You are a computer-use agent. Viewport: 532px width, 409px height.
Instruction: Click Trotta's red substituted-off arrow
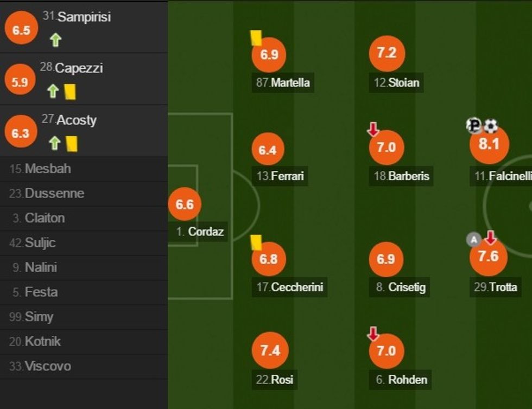[490, 238]
